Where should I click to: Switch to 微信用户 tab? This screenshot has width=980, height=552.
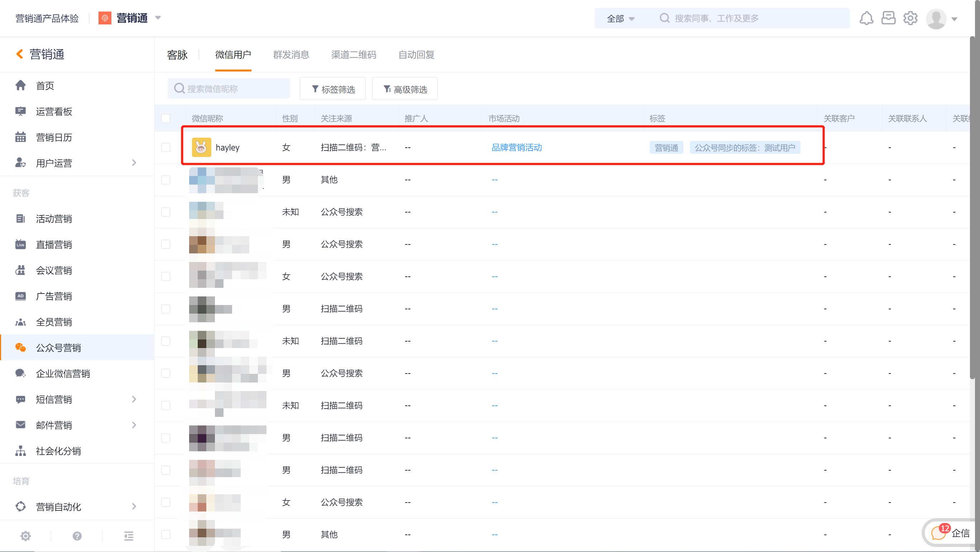(233, 55)
